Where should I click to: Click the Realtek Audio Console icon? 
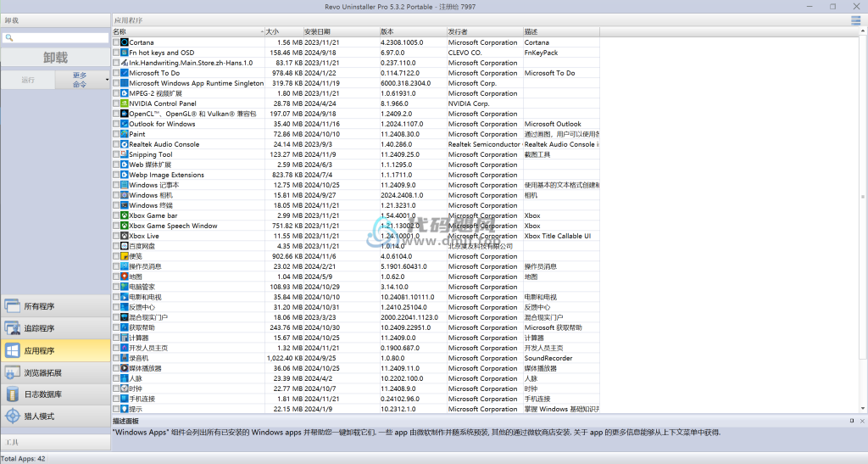pyautogui.click(x=125, y=144)
